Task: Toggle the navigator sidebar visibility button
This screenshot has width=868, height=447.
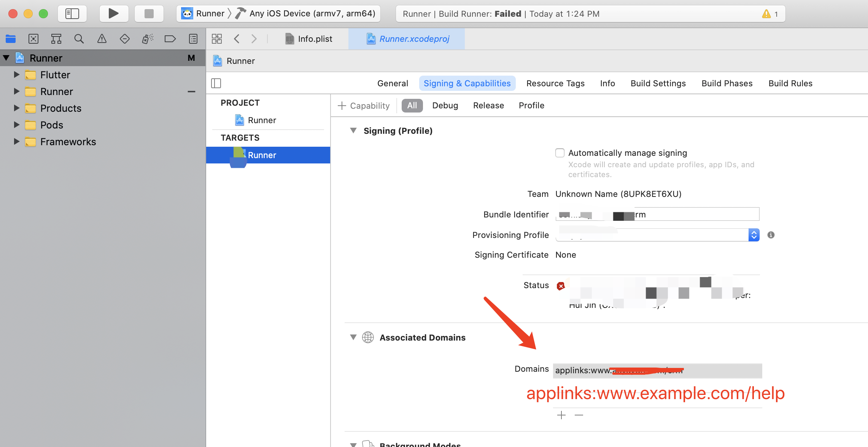Action: click(72, 14)
